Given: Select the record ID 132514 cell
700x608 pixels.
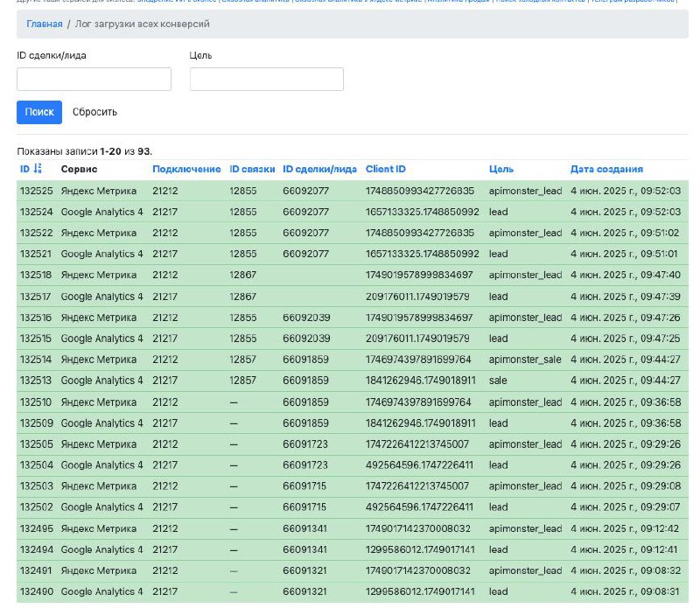Looking at the screenshot, I should [36, 360].
